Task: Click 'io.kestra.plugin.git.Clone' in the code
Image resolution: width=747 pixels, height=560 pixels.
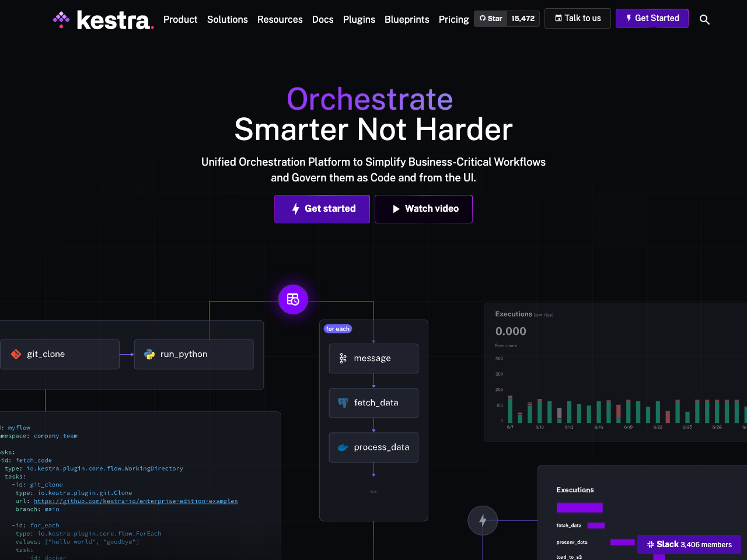Action: point(85,493)
